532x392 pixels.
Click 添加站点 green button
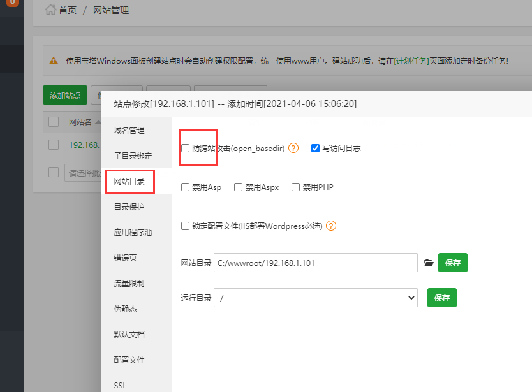click(65, 95)
